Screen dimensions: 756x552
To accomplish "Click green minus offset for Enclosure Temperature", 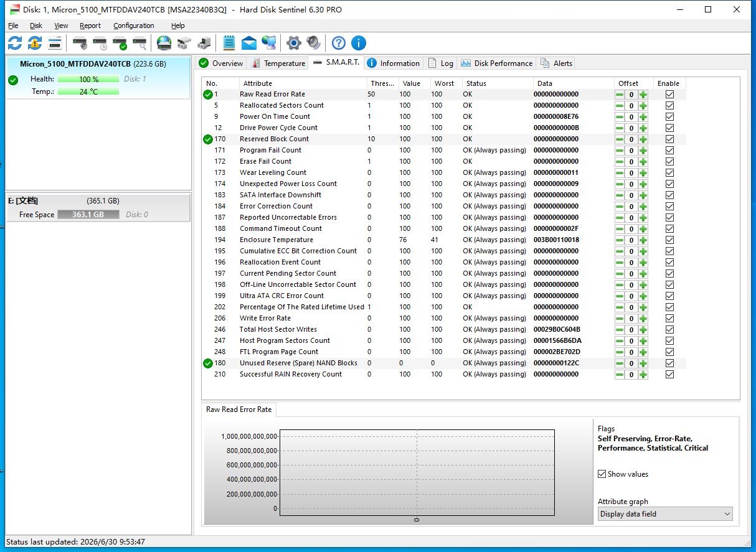I will tap(620, 240).
